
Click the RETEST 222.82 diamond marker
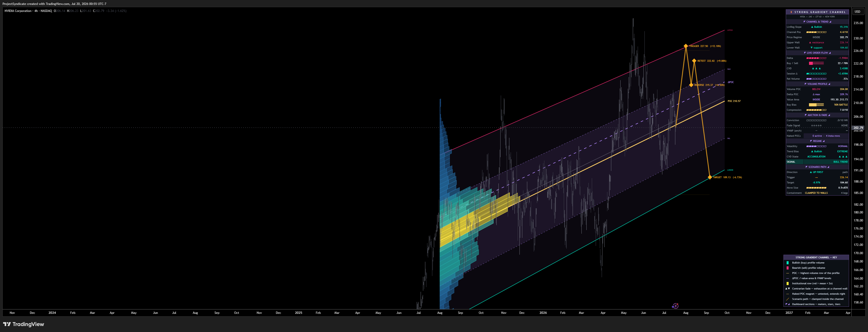pos(694,61)
